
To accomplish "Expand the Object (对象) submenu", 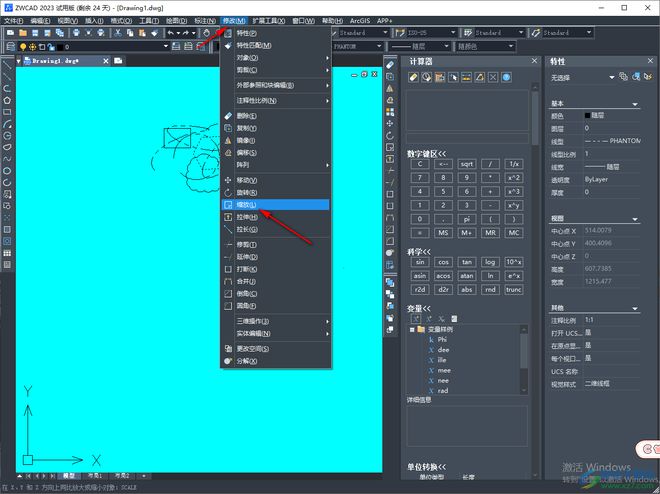I will coord(275,58).
